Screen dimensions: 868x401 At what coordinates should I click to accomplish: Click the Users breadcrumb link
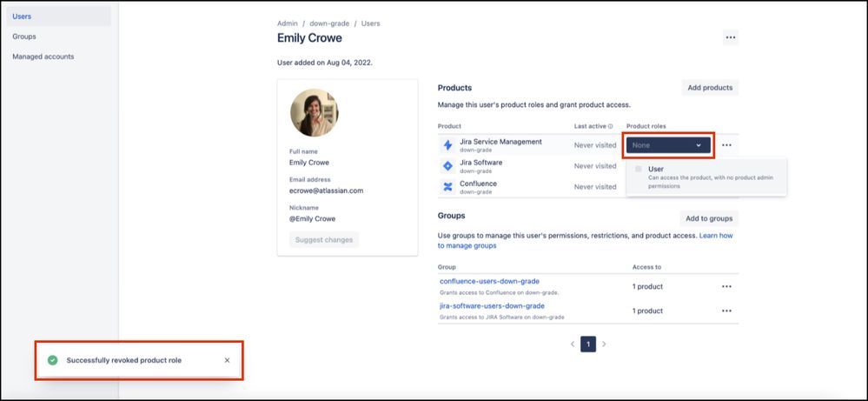(370, 23)
